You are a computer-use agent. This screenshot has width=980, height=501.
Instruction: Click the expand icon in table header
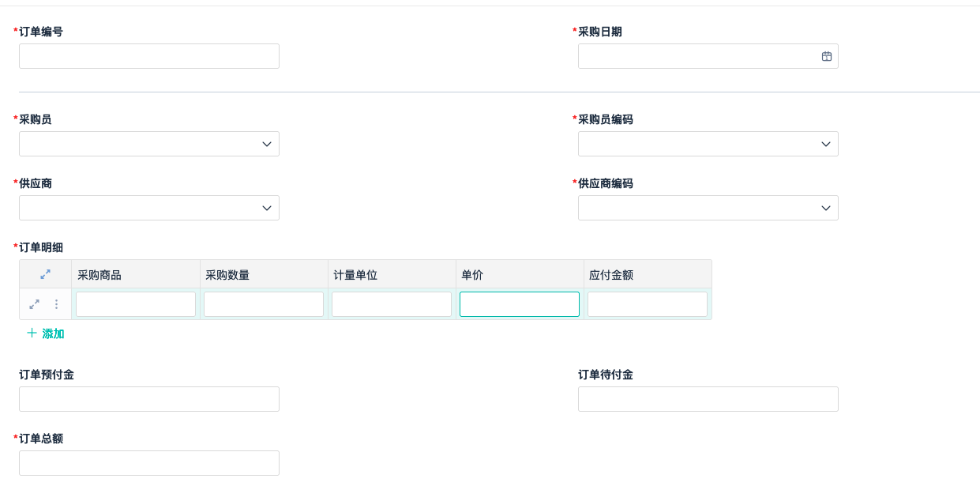[45, 274]
